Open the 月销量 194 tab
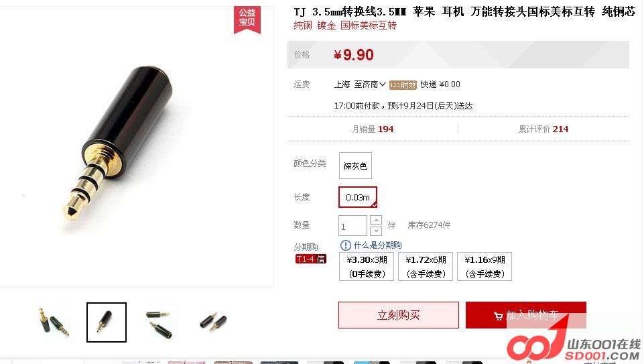This screenshot has width=644, height=364. pos(373,129)
